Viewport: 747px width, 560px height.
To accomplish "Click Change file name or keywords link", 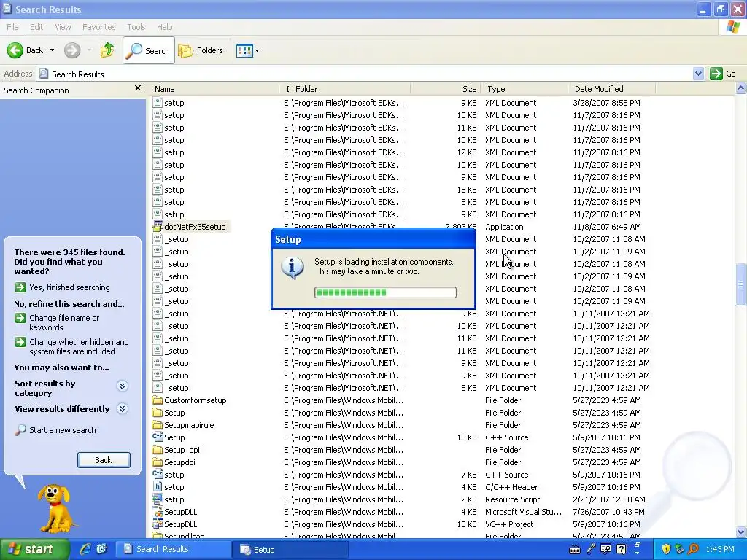I will coord(64,322).
